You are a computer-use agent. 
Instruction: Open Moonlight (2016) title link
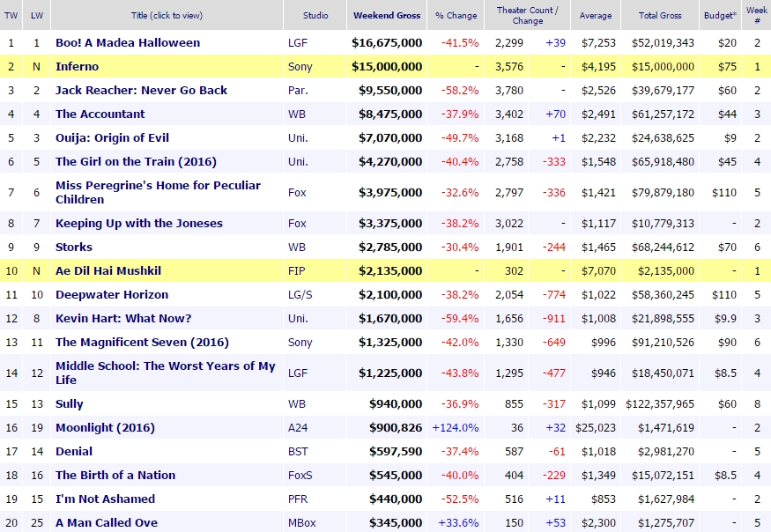105,428
